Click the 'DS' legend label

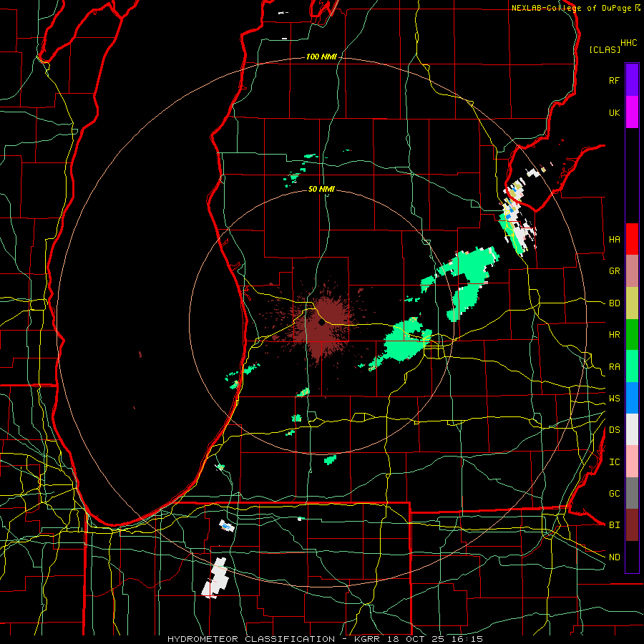tap(614, 430)
